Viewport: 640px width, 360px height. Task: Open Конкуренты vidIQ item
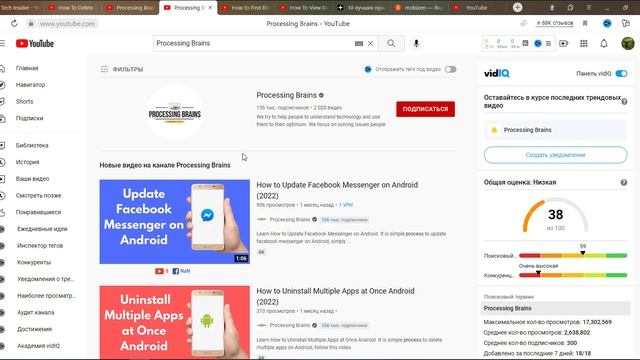(34, 262)
